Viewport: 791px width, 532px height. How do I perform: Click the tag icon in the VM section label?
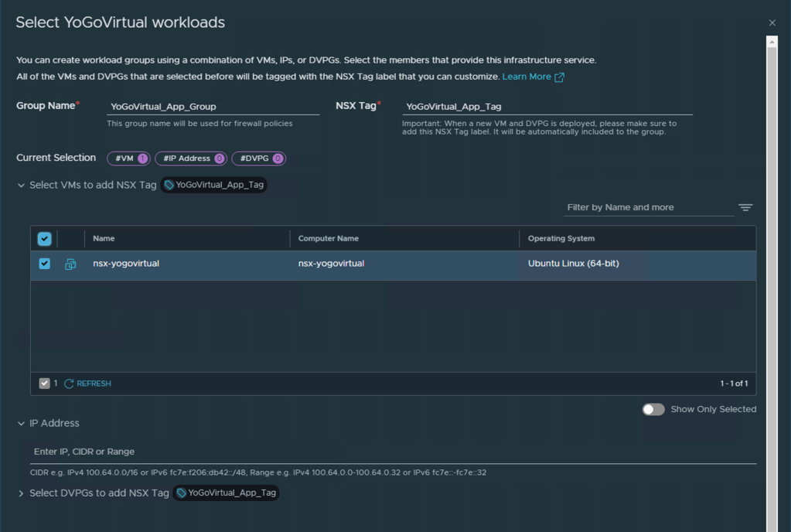[169, 186]
